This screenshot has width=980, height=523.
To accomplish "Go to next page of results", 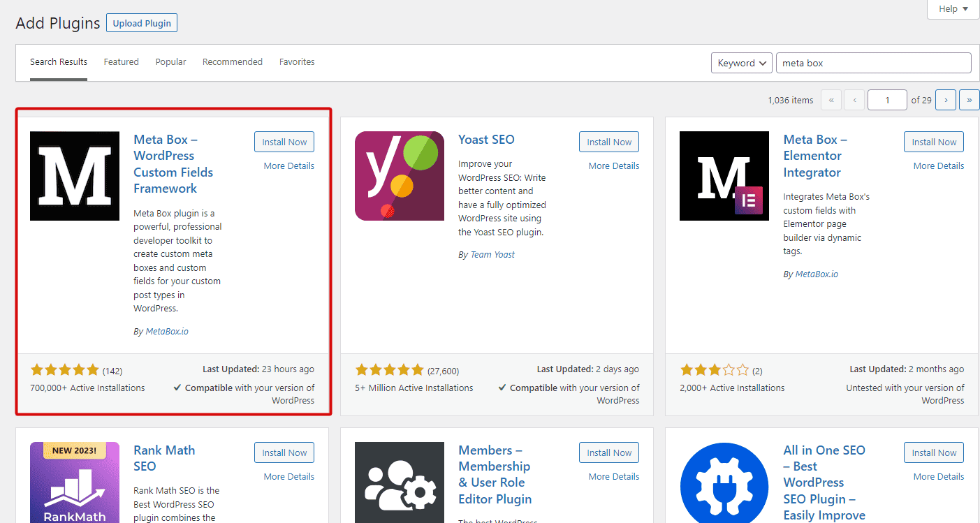I will coord(946,100).
